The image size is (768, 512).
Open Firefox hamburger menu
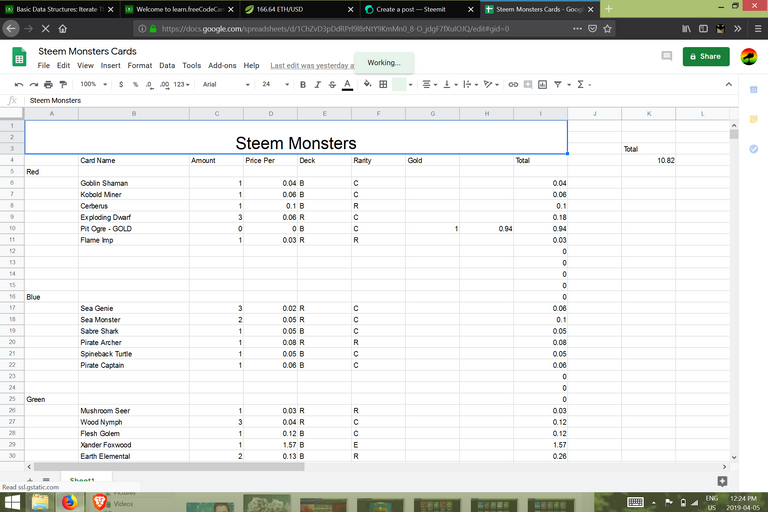coord(758,29)
